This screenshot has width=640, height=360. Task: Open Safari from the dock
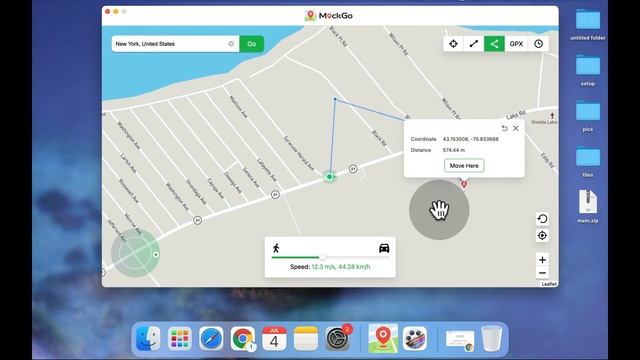click(211, 338)
